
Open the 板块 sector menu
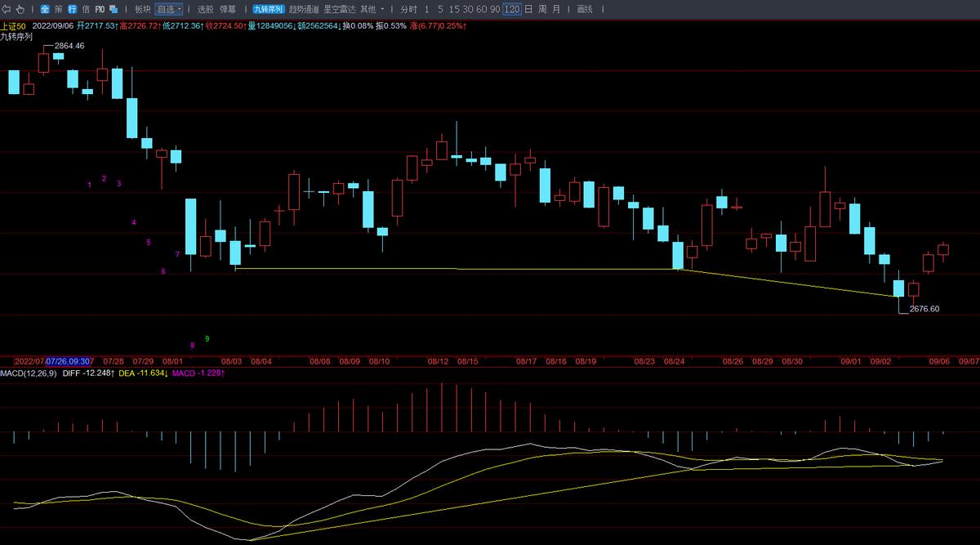click(x=142, y=9)
